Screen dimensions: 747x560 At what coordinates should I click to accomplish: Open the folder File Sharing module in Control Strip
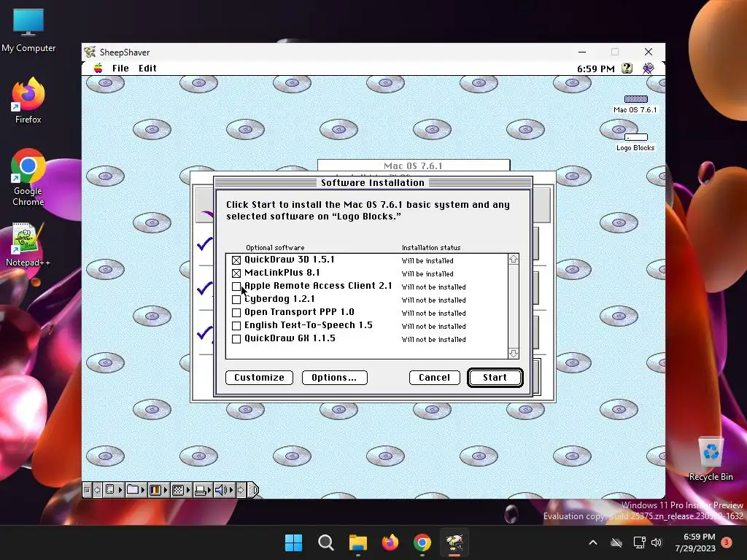tap(136, 490)
